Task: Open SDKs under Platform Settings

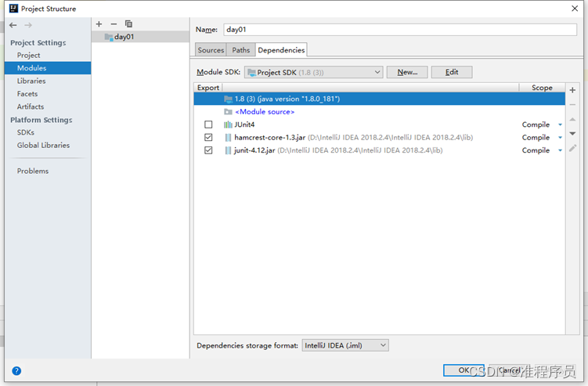Action: pos(26,132)
